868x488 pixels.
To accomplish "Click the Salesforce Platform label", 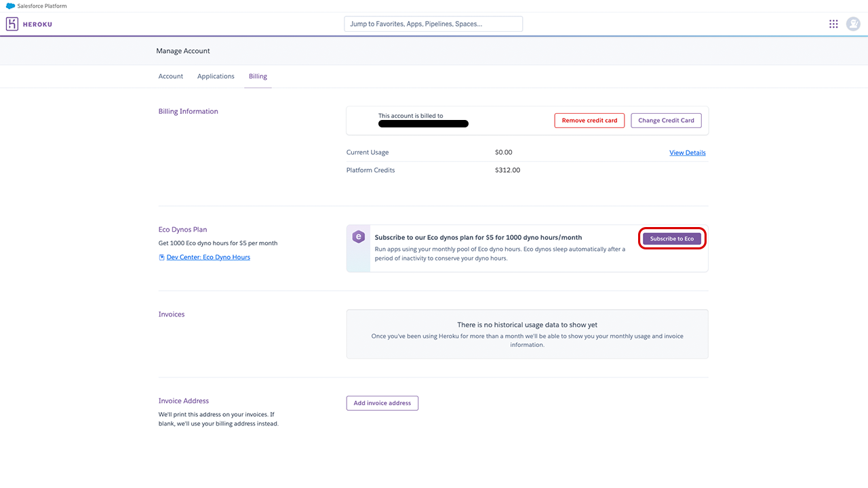I will click(42, 6).
